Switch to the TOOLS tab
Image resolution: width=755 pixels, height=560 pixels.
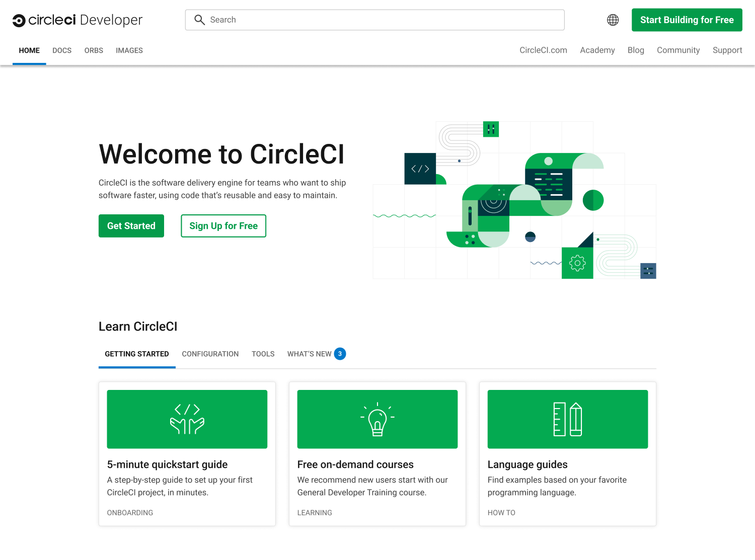(263, 354)
